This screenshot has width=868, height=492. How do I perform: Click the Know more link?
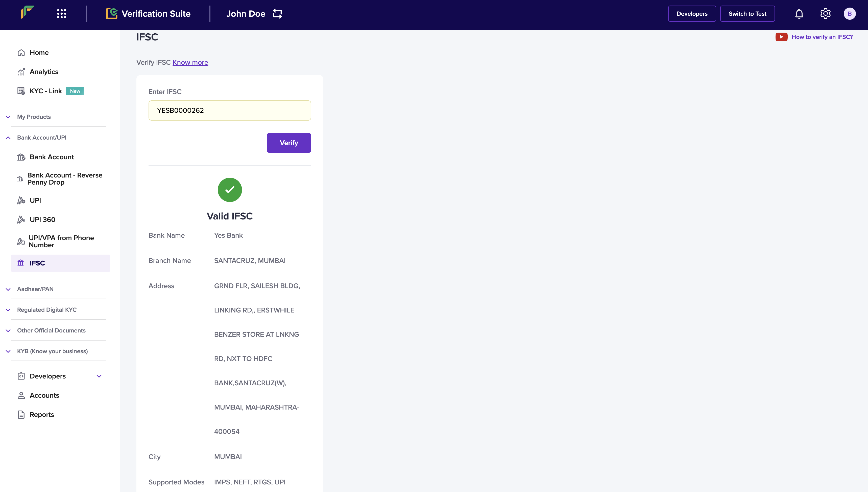190,62
